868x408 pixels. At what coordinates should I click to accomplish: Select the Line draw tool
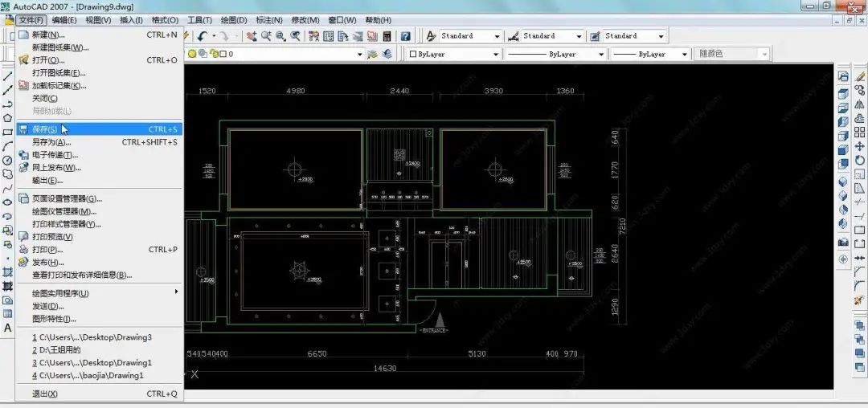point(8,75)
